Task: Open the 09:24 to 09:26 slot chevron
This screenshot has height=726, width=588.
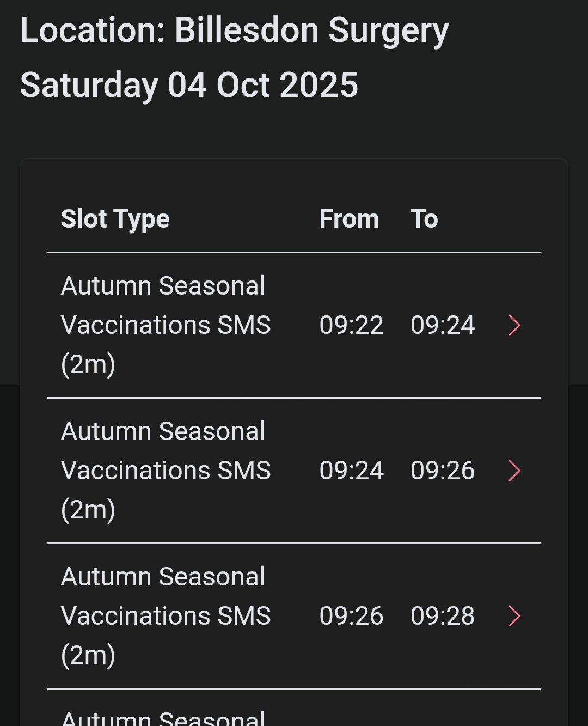Action: [514, 471]
